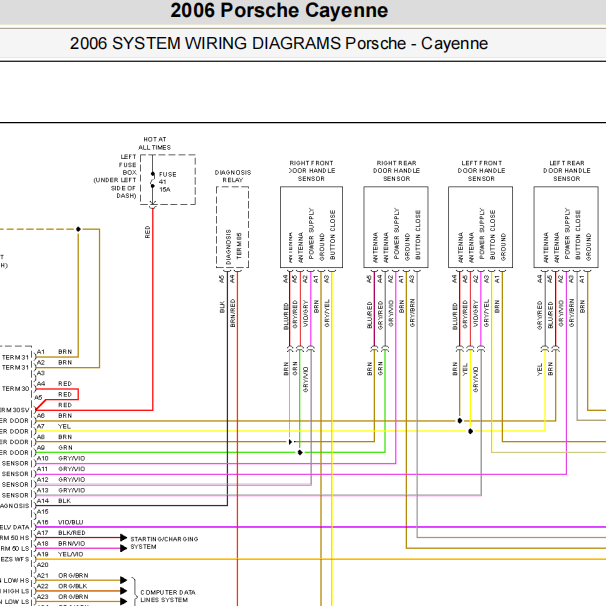Select 'RIGHT FRONT DOOR HANDLE SENSOR' label

pos(312,171)
